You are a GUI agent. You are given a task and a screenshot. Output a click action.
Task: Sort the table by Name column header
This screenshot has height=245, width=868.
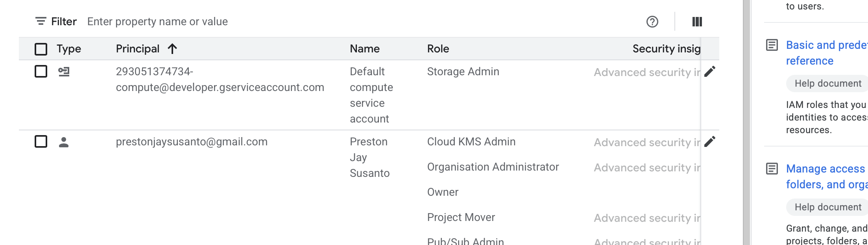365,49
